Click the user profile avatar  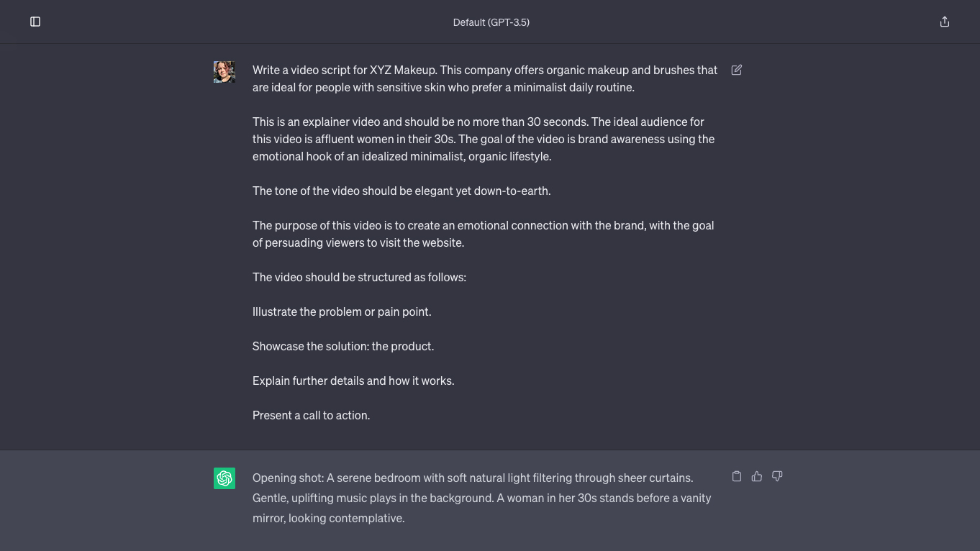pos(224,72)
